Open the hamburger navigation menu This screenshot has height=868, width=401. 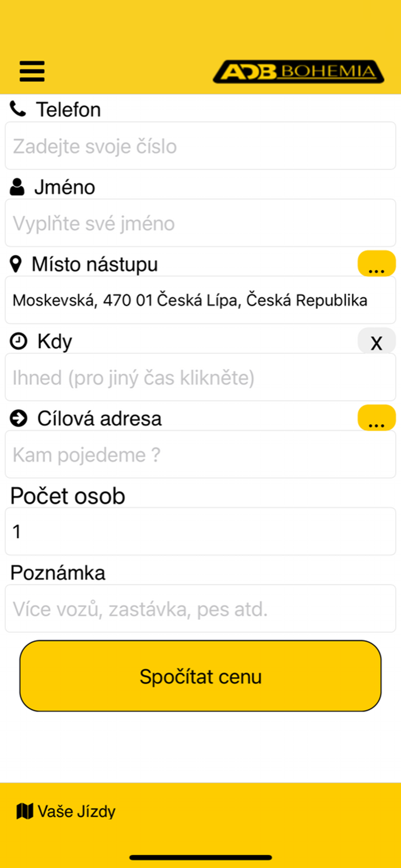pyautogui.click(x=32, y=71)
